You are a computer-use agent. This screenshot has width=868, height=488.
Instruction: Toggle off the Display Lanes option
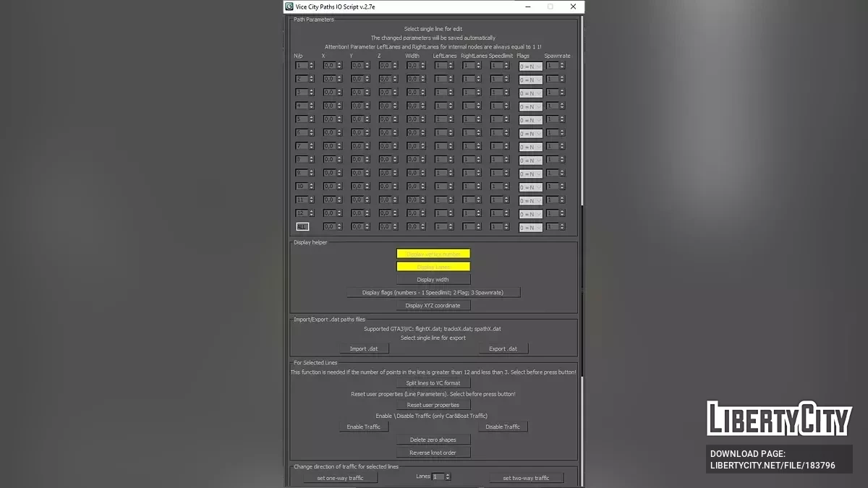(433, 266)
